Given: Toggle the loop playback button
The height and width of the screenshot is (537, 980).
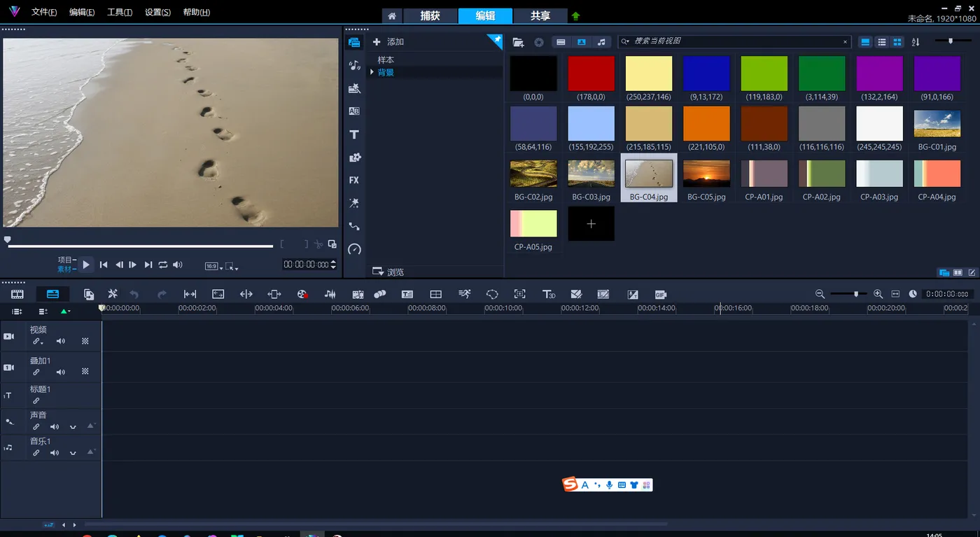Looking at the screenshot, I should 163,265.
